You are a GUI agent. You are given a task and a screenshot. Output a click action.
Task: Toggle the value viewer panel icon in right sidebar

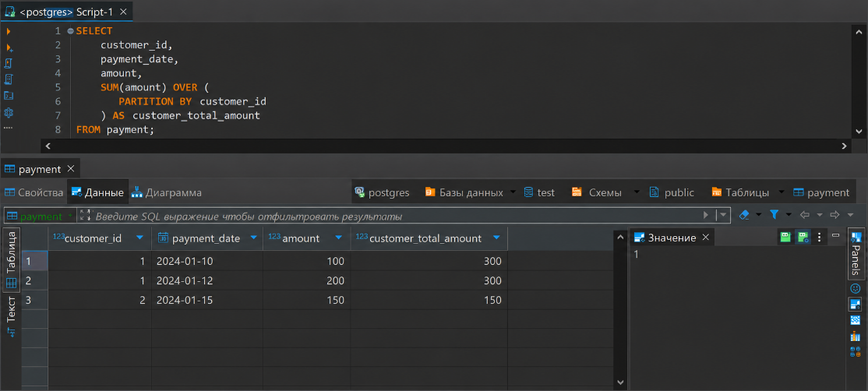(856, 304)
